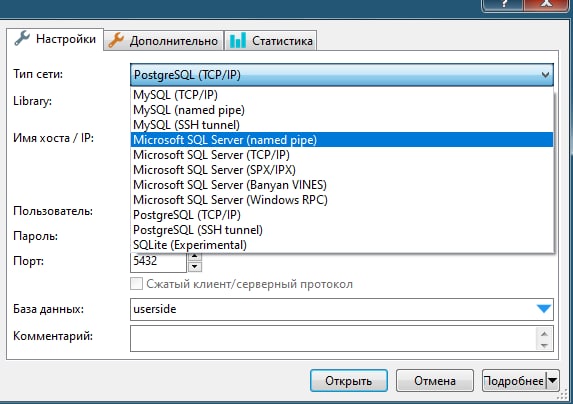Choose MySQL (named pipe) option
This screenshot has height=404, width=573.
342,110
